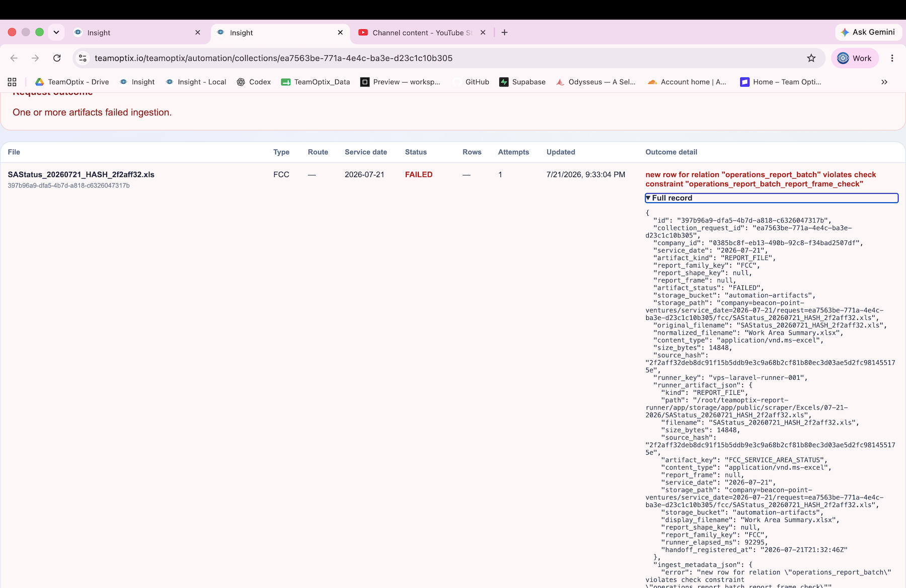Click the site information icon in the address bar
Viewport: 906px width, 588px height.
pyautogui.click(x=83, y=58)
